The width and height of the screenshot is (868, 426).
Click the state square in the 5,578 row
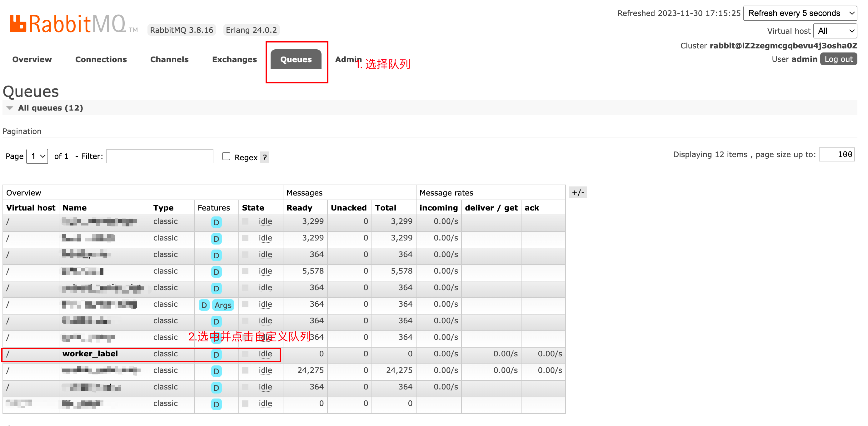[245, 271]
